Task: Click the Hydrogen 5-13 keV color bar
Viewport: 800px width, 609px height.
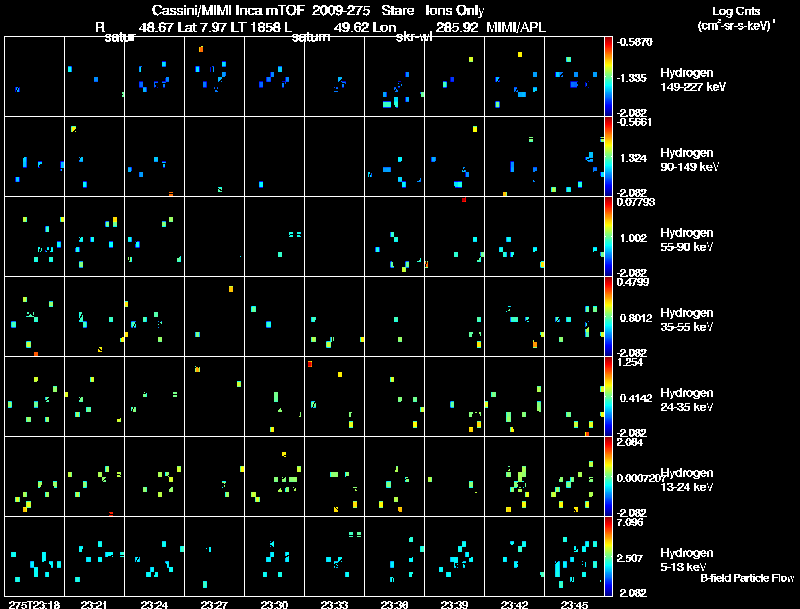Action: [608, 557]
